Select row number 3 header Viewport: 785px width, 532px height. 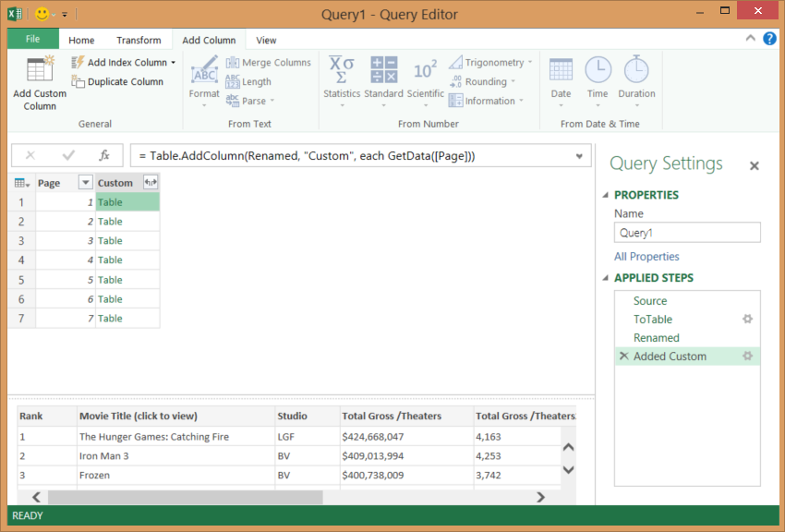click(21, 241)
